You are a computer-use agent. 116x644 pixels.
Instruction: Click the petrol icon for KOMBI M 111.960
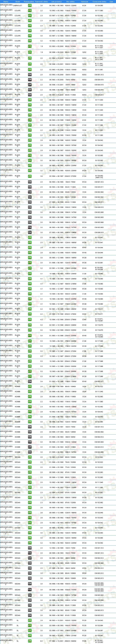pyautogui.click(x=30, y=402)
